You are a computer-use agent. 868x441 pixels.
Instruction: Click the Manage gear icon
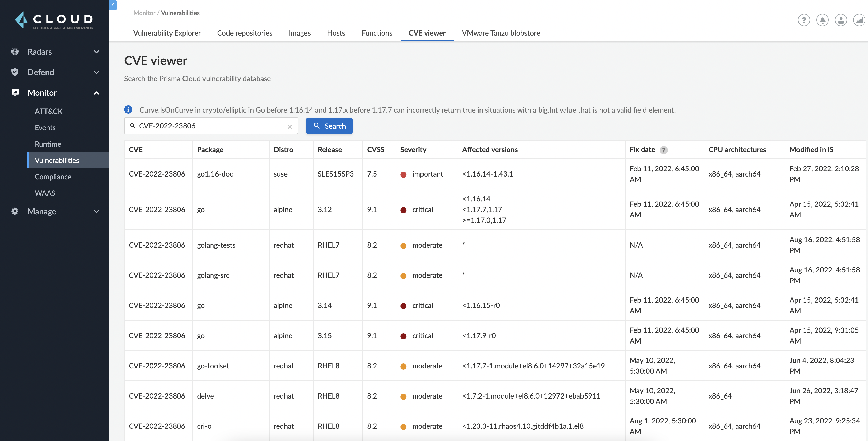click(x=15, y=211)
